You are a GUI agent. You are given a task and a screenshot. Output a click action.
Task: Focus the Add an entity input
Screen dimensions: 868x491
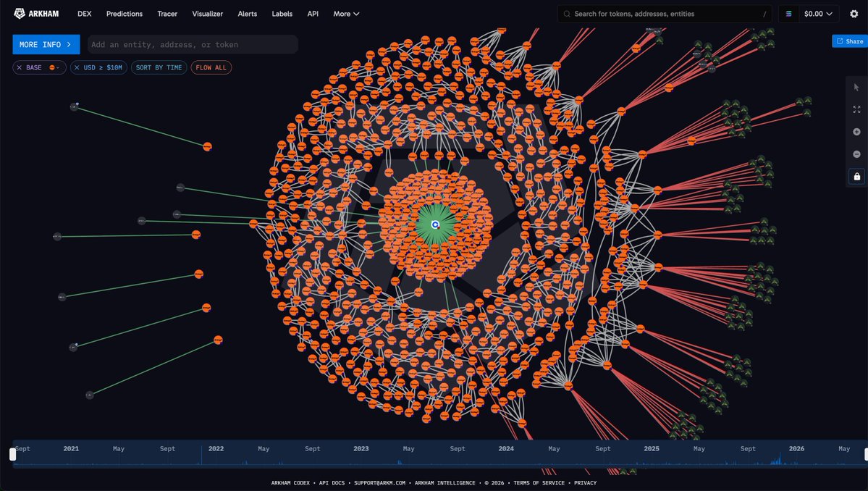[193, 44]
